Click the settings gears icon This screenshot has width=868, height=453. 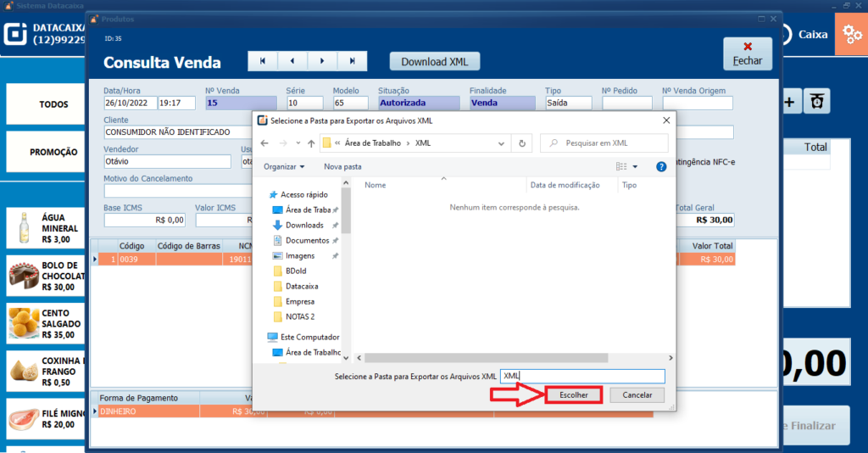850,35
